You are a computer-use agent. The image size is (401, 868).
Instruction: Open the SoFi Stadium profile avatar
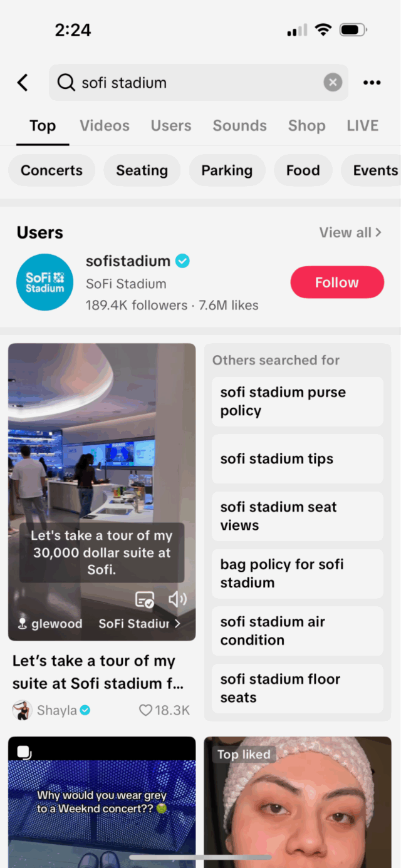coord(44,282)
